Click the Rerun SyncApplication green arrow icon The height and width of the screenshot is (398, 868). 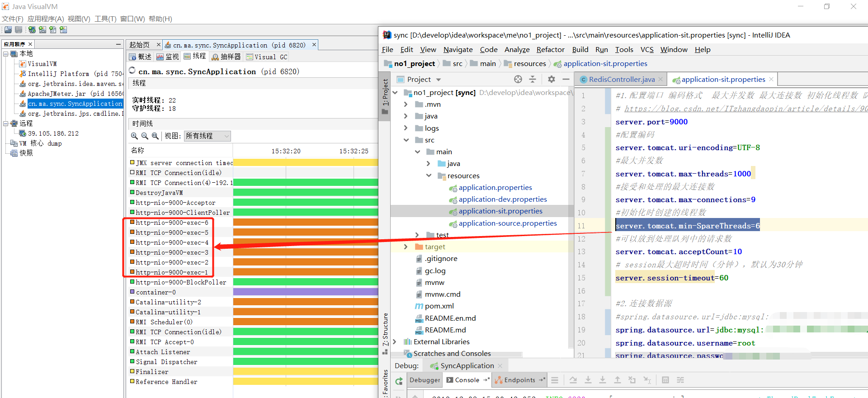pyautogui.click(x=399, y=381)
